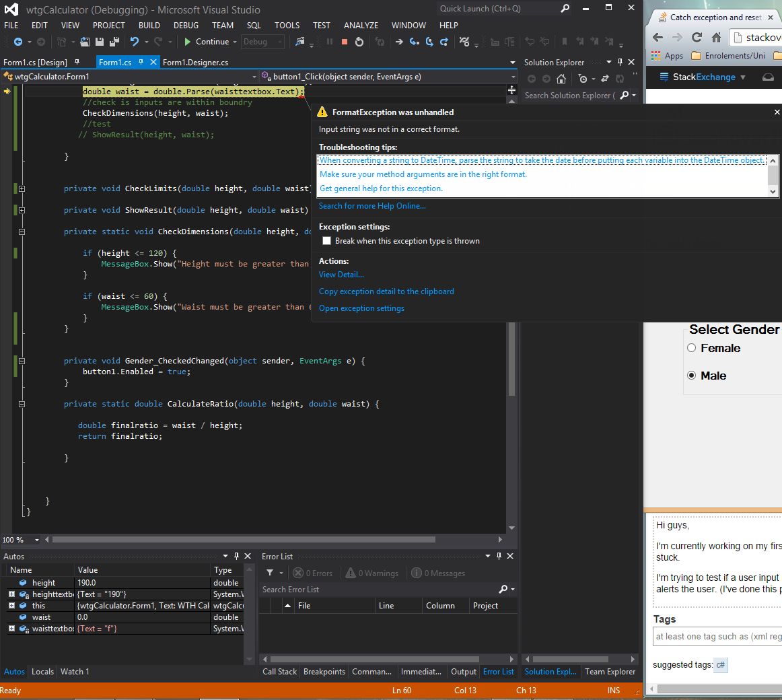Viewport: 782px width, 700px height.
Task: Click the Restart debugging icon
Action: pyautogui.click(x=359, y=42)
